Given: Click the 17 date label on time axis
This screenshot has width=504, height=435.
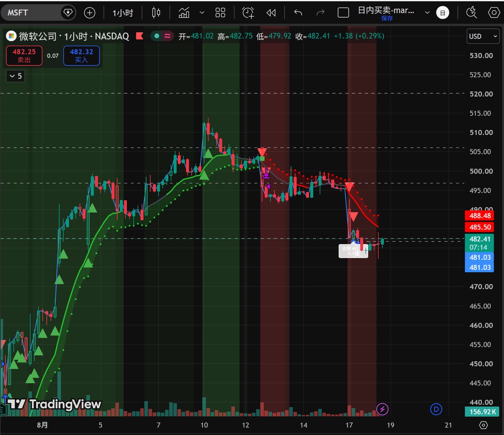Looking at the screenshot, I should click(x=349, y=425).
